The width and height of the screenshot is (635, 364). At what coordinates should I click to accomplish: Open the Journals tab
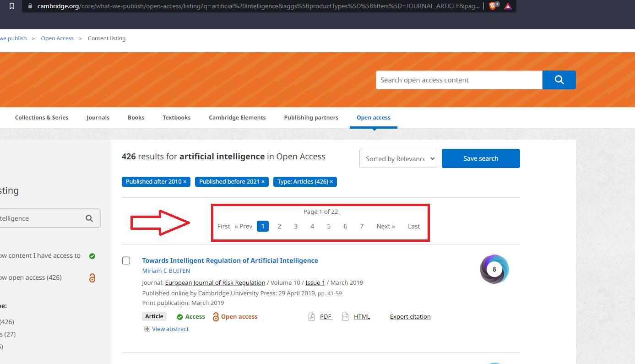[98, 118]
